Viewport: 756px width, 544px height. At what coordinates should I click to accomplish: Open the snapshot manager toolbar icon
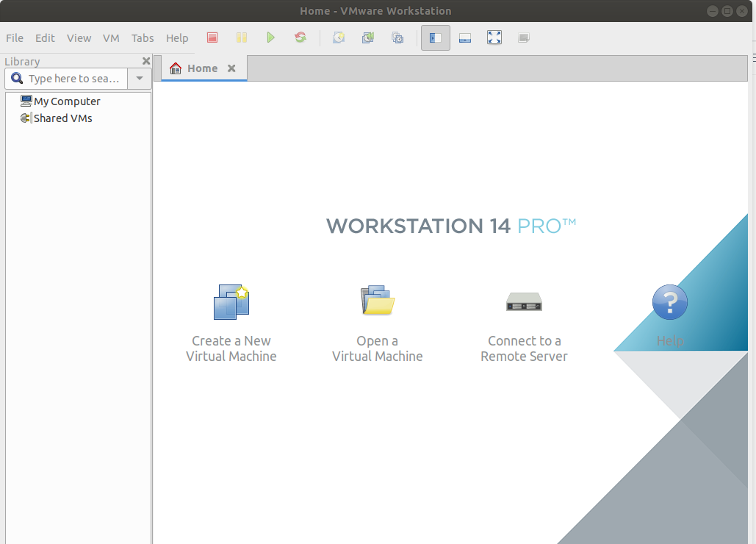[x=397, y=37]
